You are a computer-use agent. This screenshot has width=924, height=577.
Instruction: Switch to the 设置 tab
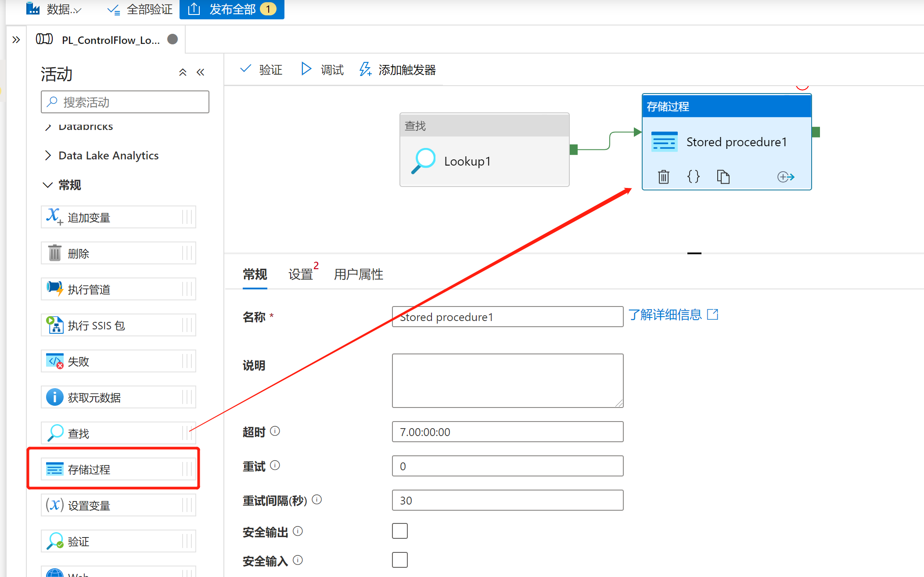point(301,274)
